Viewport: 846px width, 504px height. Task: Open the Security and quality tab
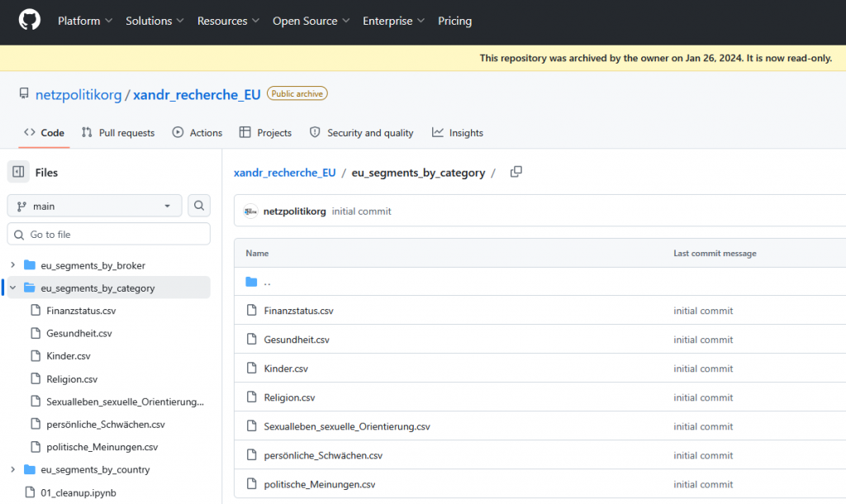pos(362,133)
